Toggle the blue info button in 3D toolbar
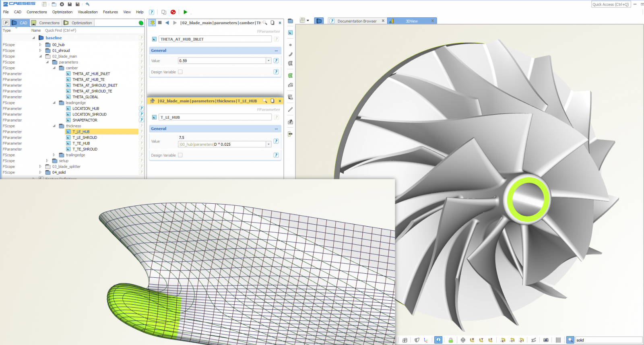This screenshot has width=644, height=345. [x=438, y=340]
